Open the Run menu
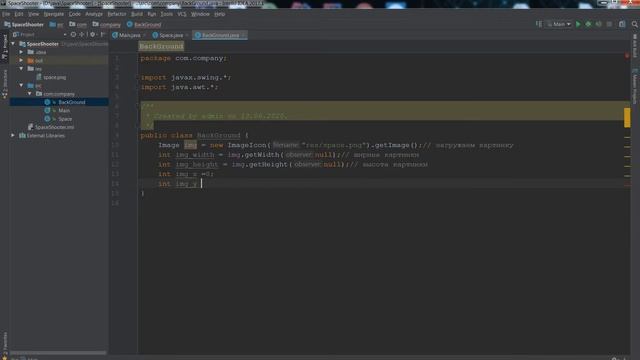The width and height of the screenshot is (640, 360). tap(152, 14)
